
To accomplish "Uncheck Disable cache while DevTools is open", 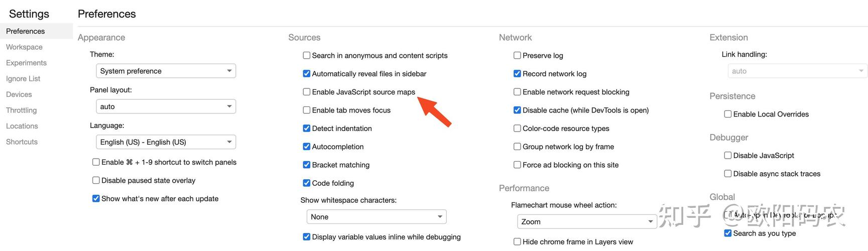I will coord(517,110).
